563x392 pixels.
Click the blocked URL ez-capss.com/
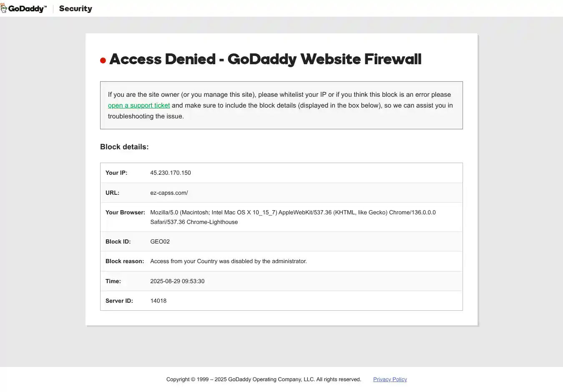(x=169, y=193)
